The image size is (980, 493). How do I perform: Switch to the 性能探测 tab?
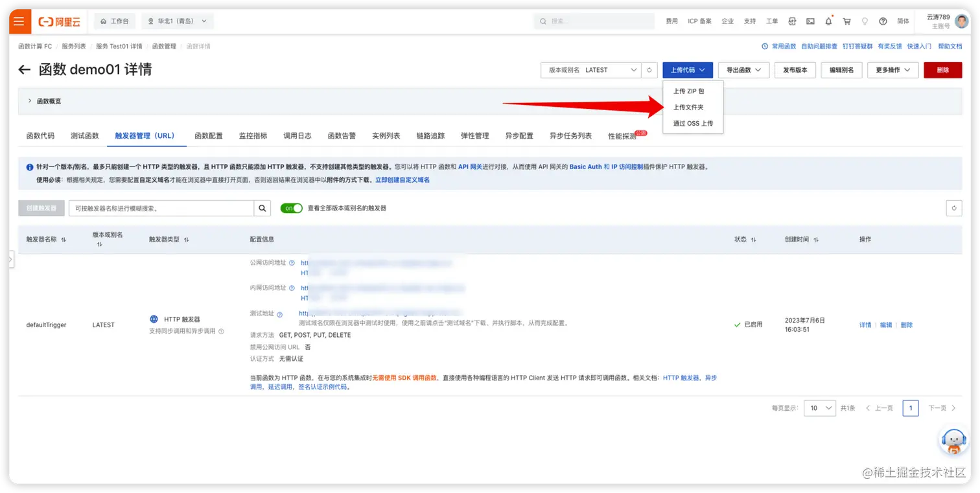pyautogui.click(x=622, y=136)
